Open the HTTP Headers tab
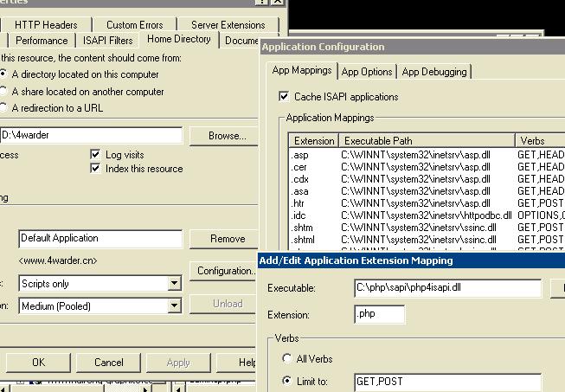The height and width of the screenshot is (392, 565). [46, 25]
